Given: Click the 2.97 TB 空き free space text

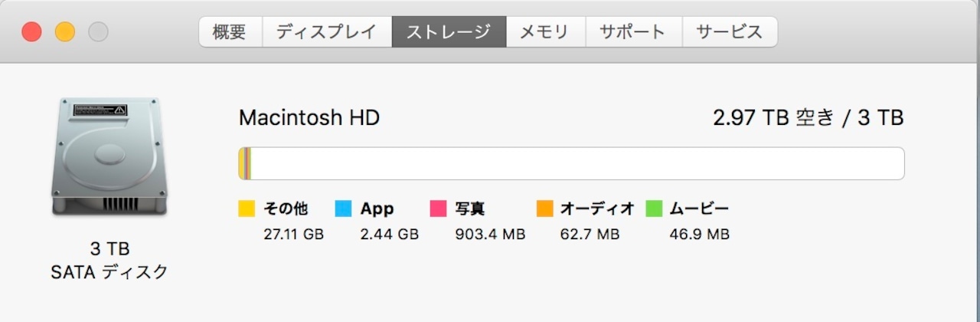Looking at the screenshot, I should [773, 118].
